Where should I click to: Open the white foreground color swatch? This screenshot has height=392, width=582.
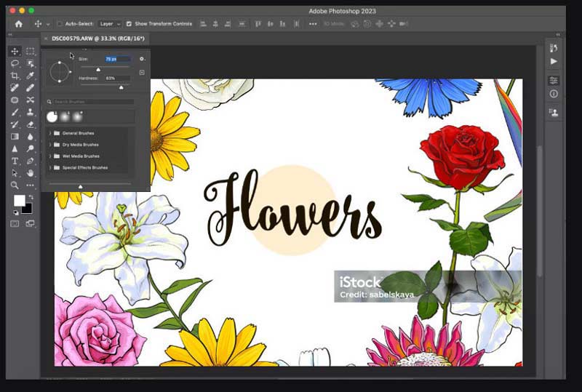[20, 201]
